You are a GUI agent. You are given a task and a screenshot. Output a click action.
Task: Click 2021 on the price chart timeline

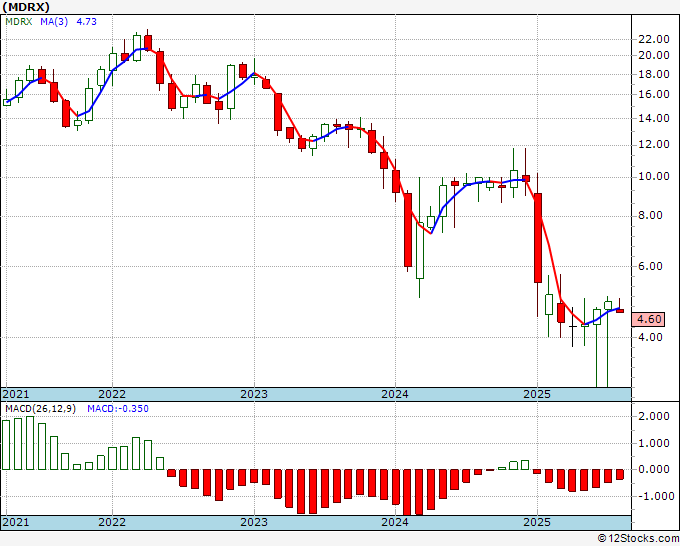[16, 394]
